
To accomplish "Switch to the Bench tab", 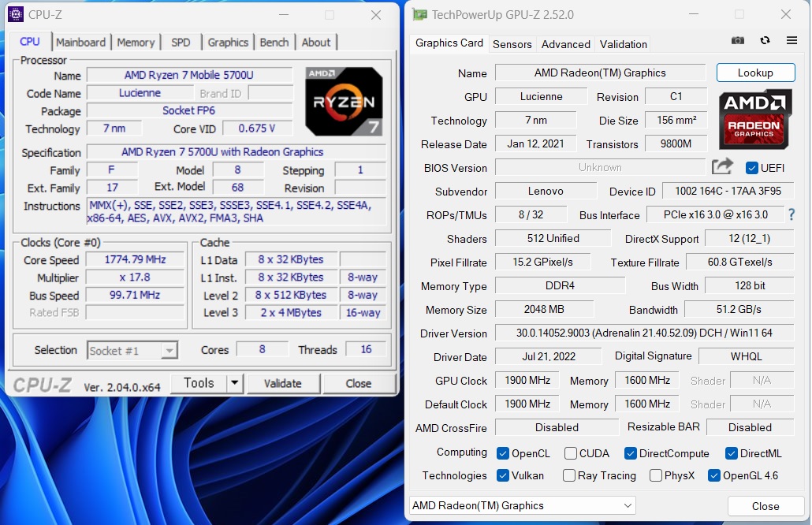I will coord(274,43).
